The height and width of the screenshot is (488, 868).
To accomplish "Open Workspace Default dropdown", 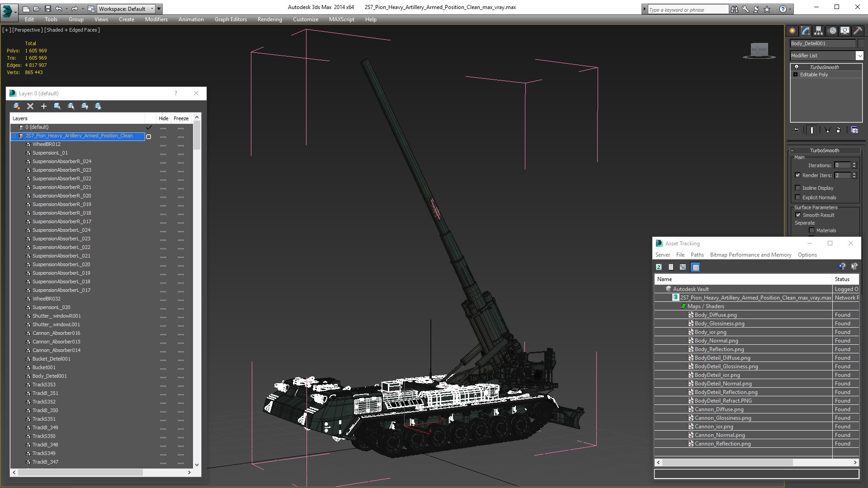I will (126, 9).
